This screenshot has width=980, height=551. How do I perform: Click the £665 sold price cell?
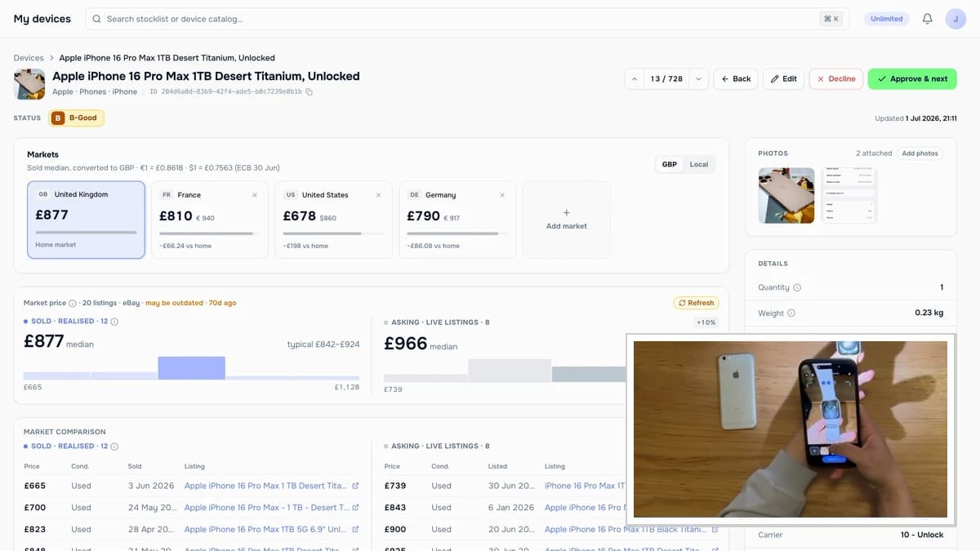pyautogui.click(x=33, y=486)
